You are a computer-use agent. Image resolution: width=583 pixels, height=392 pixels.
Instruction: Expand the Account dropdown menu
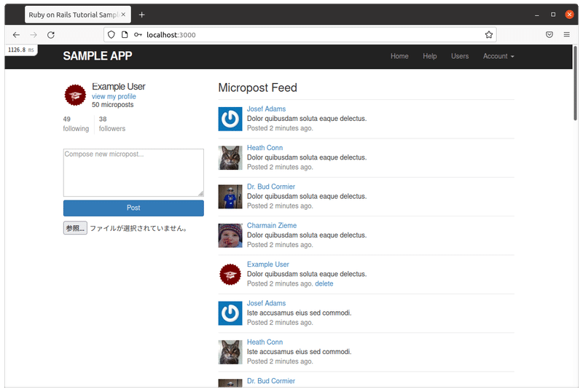tap(498, 56)
